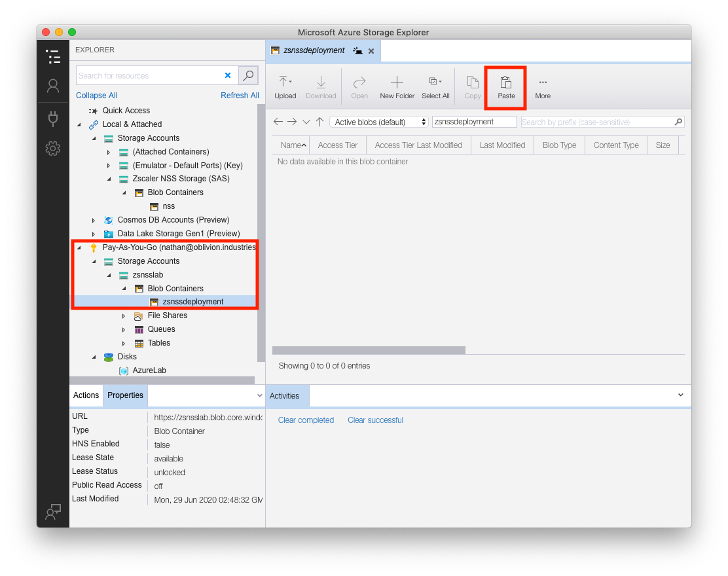Click the Collapse All link
The image size is (728, 576).
(97, 96)
